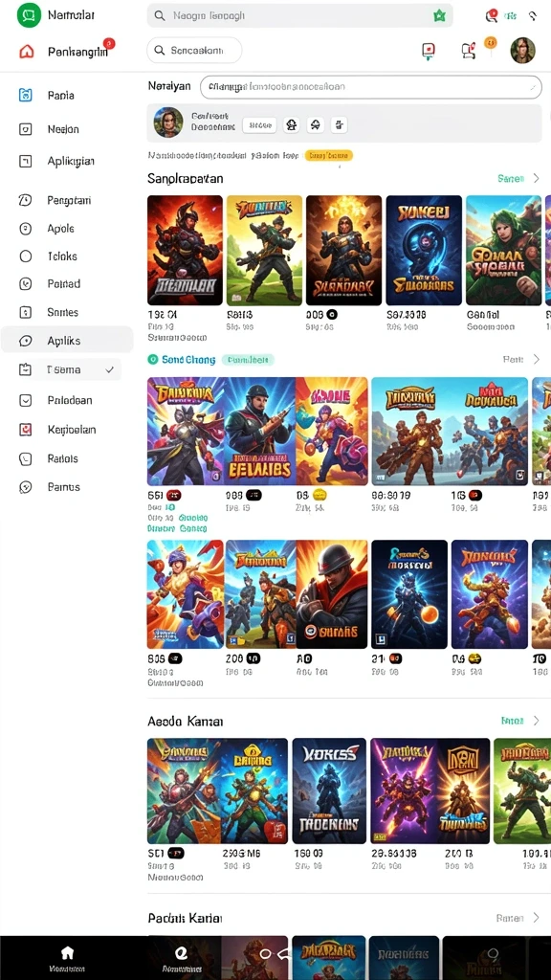Click the small outlined button in profile card
The height and width of the screenshot is (980, 551).
[259, 125]
